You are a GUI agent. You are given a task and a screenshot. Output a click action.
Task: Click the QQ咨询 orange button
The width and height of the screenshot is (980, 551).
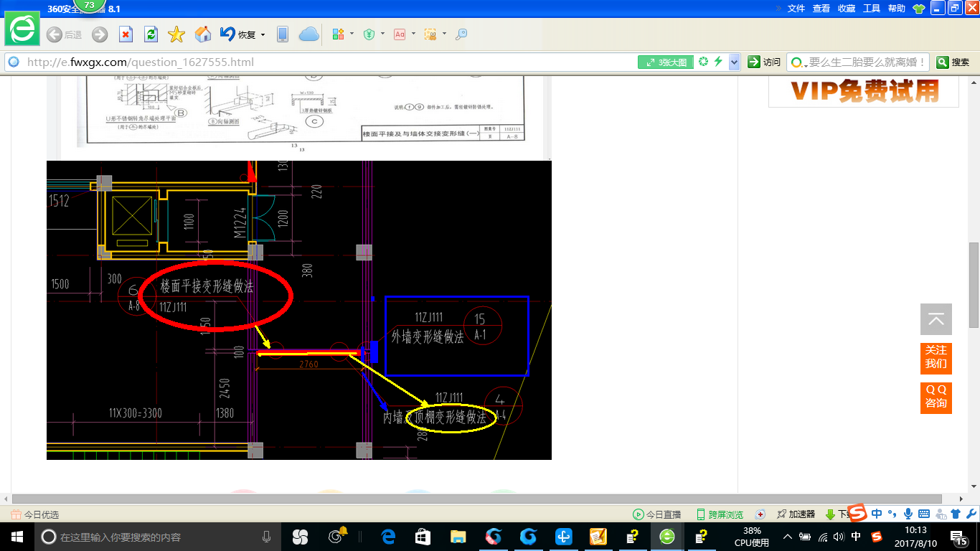(x=936, y=397)
